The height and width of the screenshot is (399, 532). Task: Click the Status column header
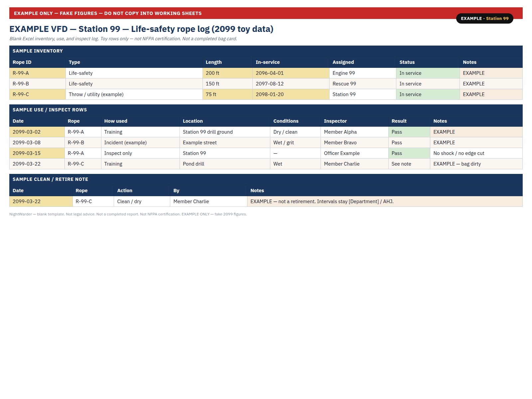click(428, 62)
